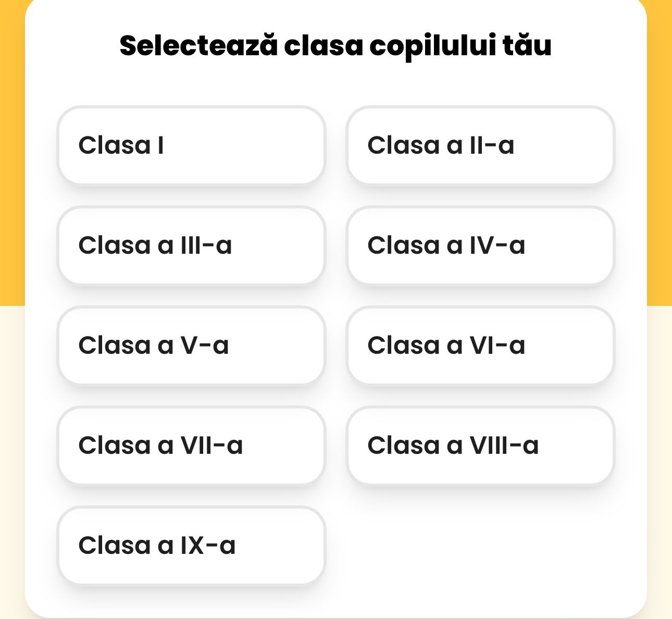Click Clasa a VI-a button
Screen dimensions: 672x619
pos(480,345)
